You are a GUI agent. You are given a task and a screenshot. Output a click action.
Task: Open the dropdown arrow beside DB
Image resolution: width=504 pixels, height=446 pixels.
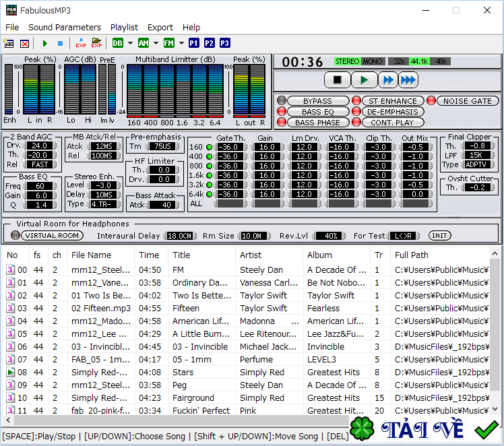130,43
